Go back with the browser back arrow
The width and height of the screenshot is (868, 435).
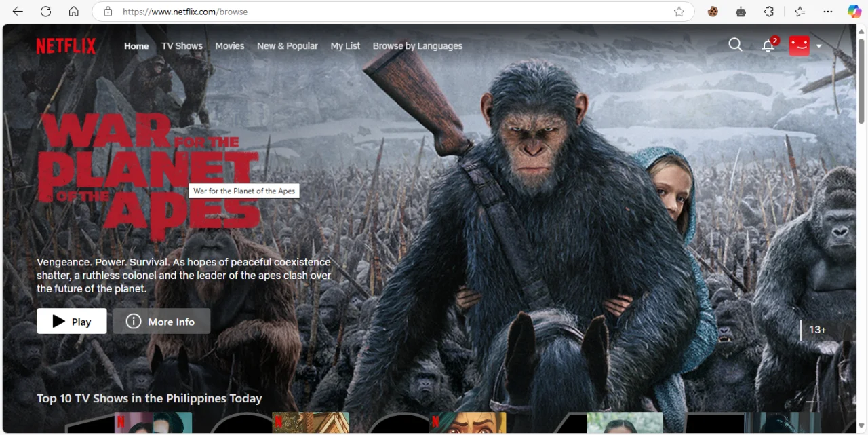[x=18, y=12]
